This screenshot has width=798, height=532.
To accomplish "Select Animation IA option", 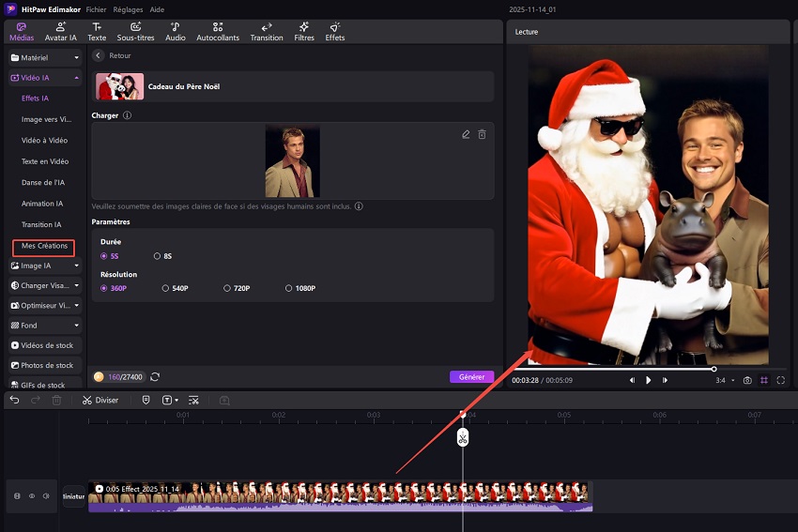I will [42, 204].
